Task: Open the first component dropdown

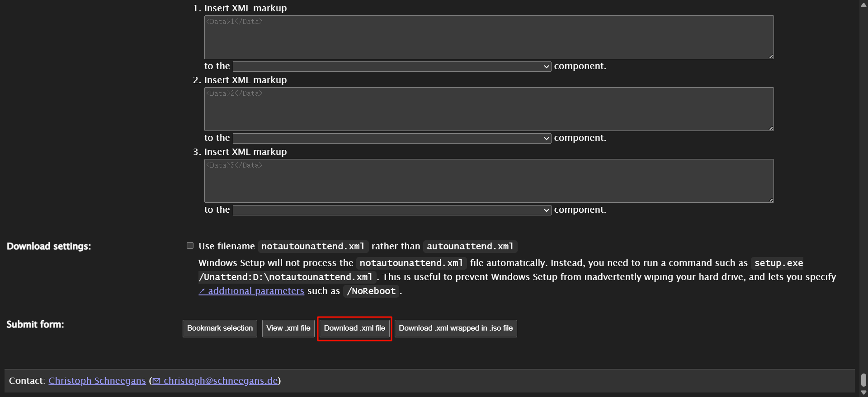Action: [392, 67]
